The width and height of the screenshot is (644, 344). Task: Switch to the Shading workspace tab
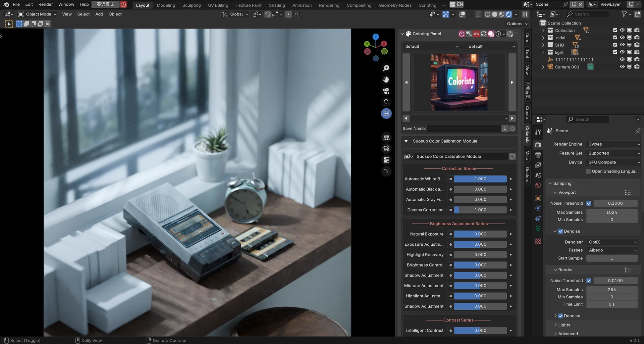[277, 5]
